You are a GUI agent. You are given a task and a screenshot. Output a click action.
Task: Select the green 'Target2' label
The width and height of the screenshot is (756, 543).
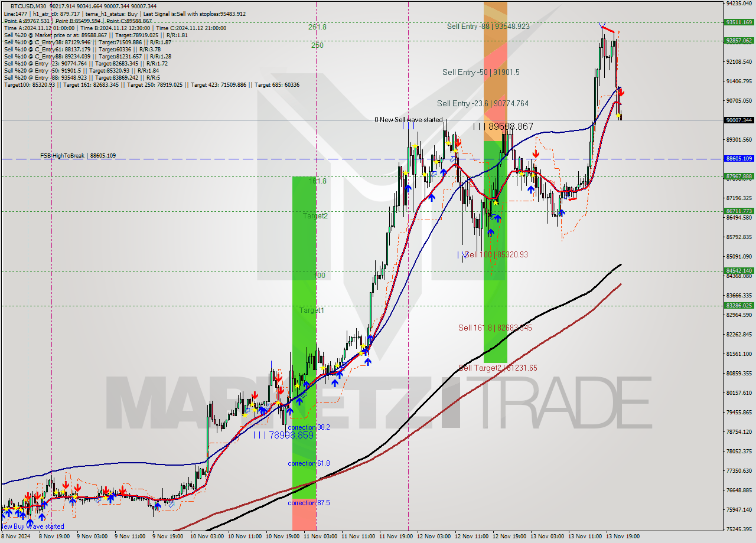315,216
